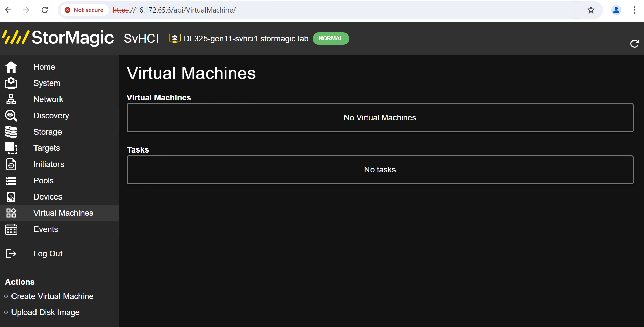Click the Devices hard drive icon
The width and height of the screenshot is (644, 327).
coord(11,197)
